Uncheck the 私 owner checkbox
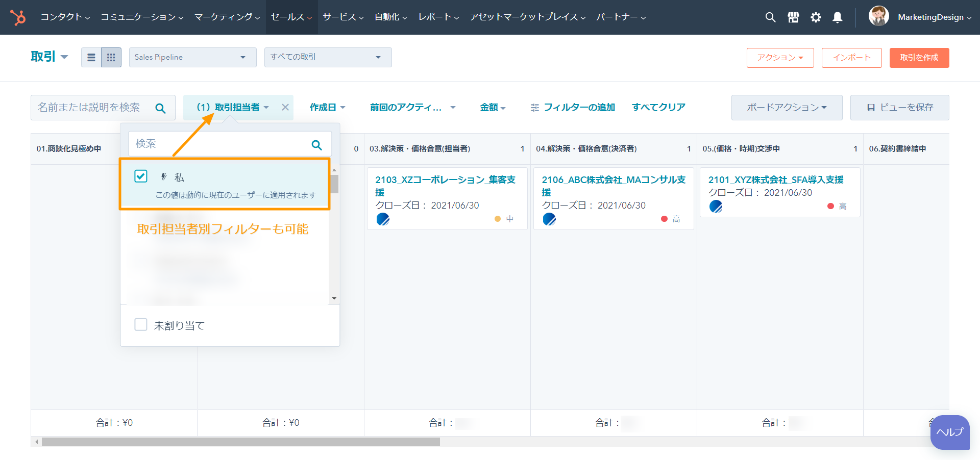This screenshot has width=980, height=460. tap(141, 176)
